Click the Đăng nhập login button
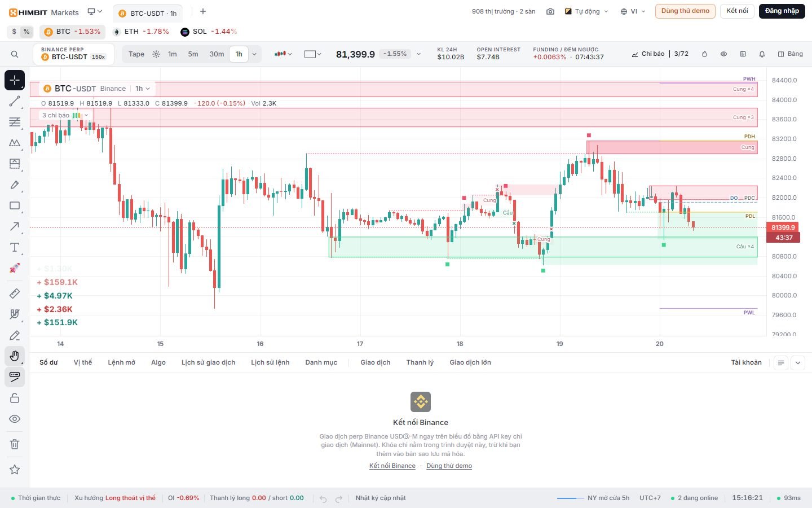The height and width of the screenshot is (508, 812). click(782, 11)
